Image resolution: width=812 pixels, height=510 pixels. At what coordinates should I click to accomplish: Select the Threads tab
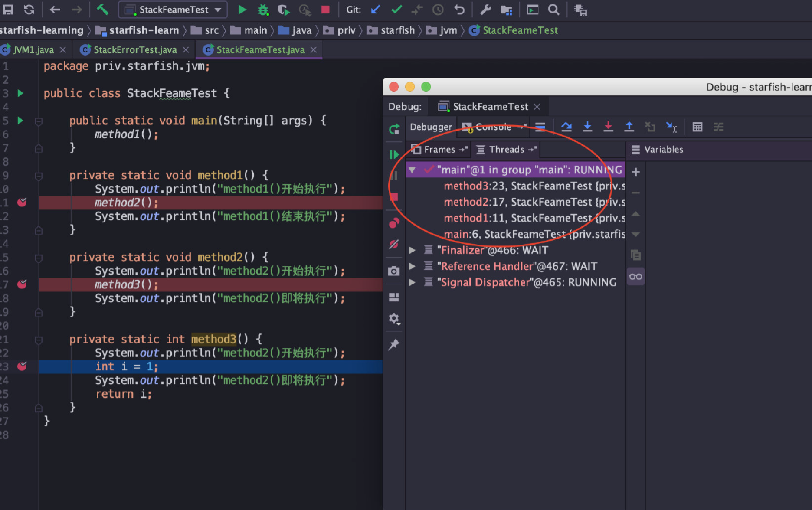[x=507, y=150]
